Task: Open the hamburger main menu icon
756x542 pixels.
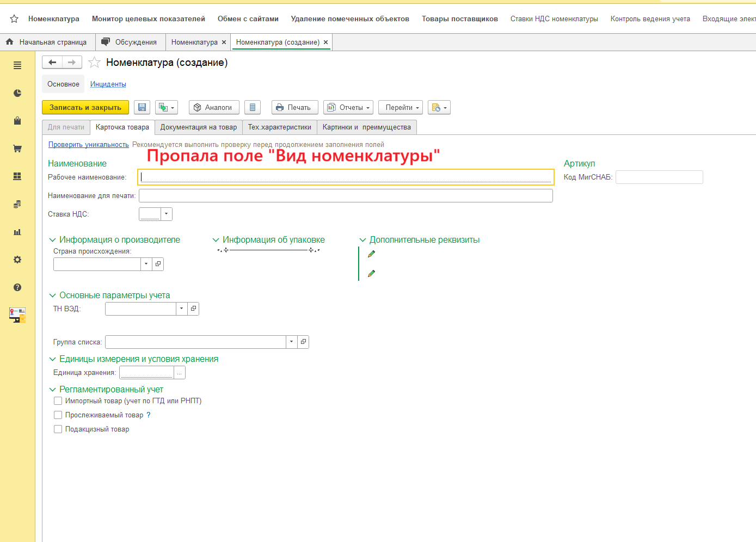Action: point(17,65)
